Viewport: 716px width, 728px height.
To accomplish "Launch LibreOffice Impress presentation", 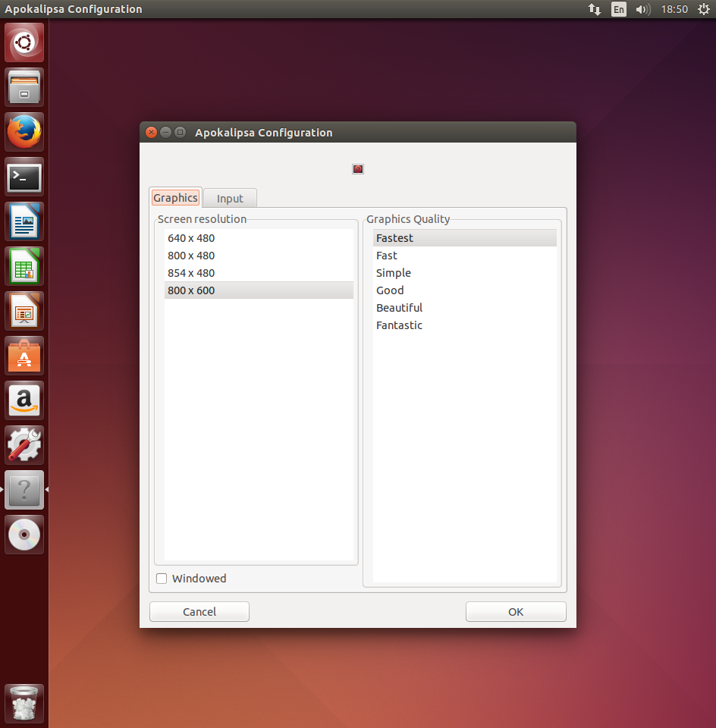I will 24,311.
